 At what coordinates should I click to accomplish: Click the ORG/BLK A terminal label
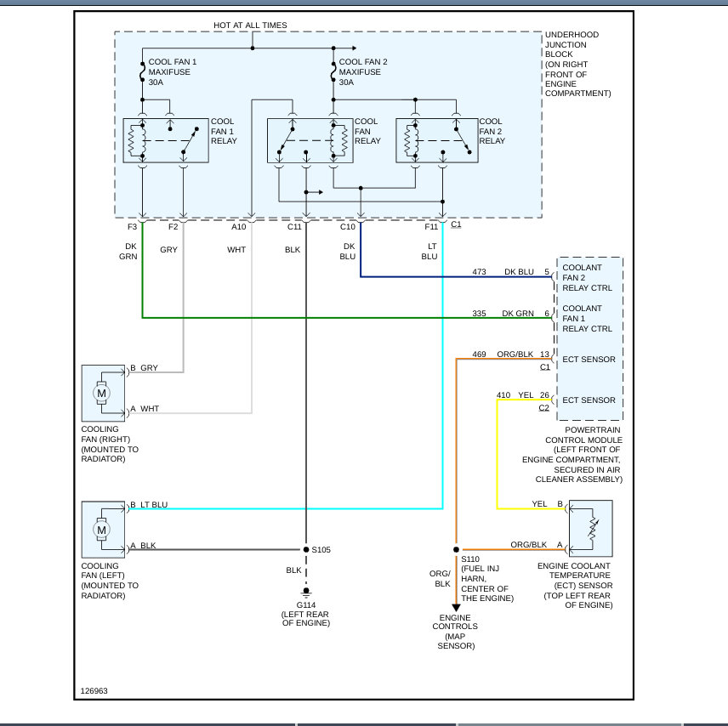(x=537, y=544)
